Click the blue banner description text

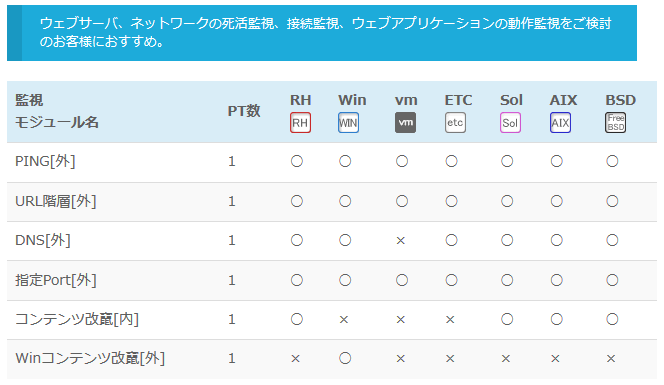[325, 32]
